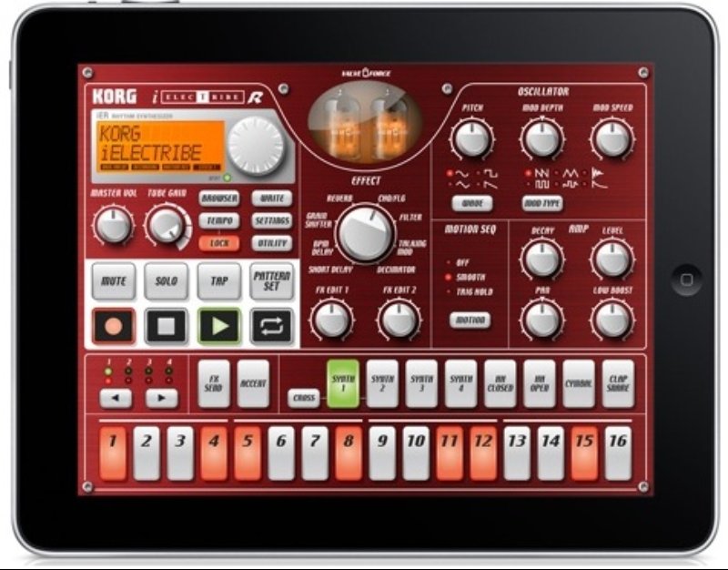Screen dimensions: 728x570
Task: Toggle step 2 in the sequencer
Action: pos(147,453)
